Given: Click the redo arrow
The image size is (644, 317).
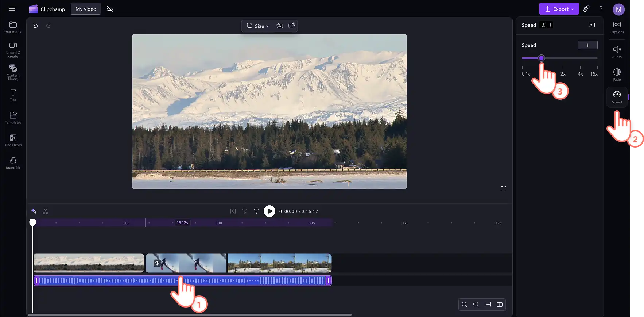Looking at the screenshot, I should coord(49,25).
